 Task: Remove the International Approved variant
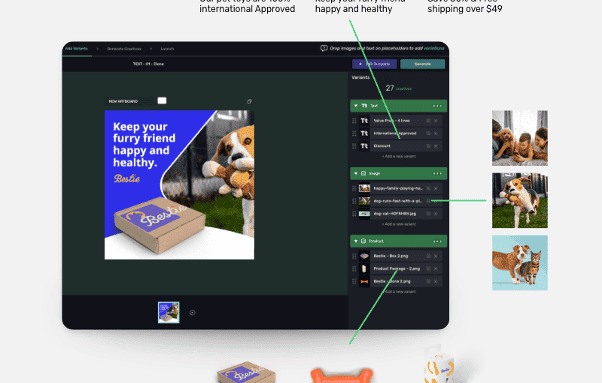(436, 133)
